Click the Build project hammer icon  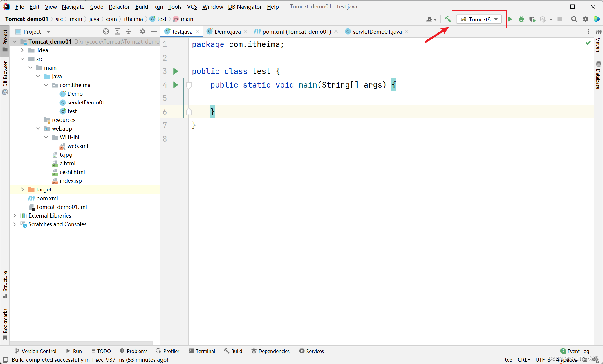coord(448,19)
